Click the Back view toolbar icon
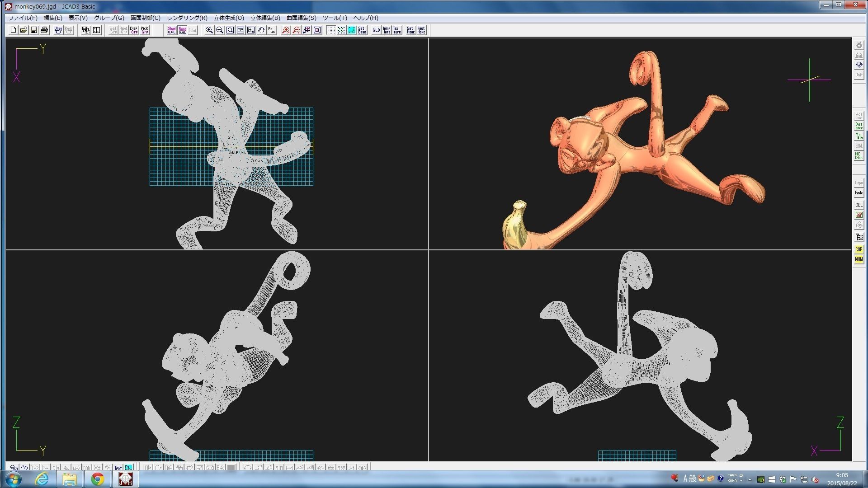 click(x=272, y=30)
